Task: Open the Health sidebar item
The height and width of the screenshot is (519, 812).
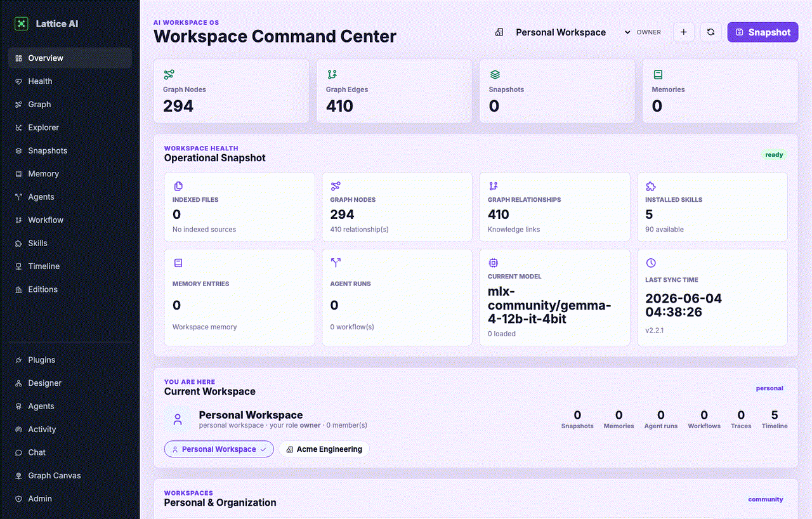Action: (x=70, y=81)
